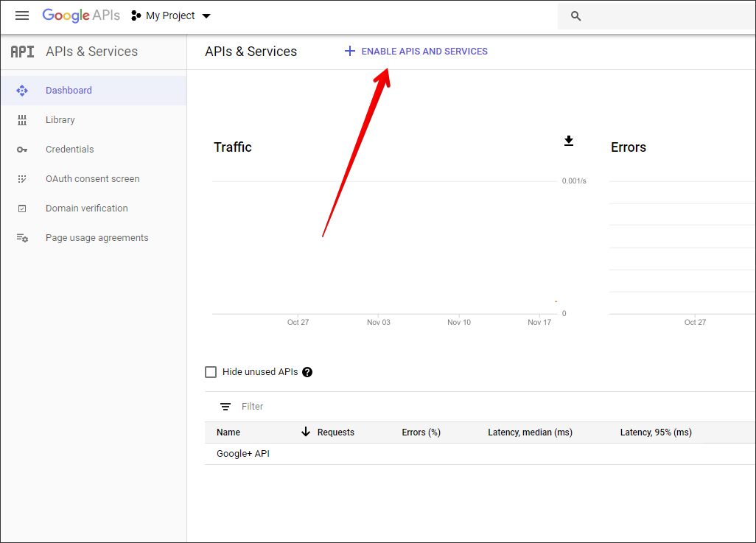Click the Credentials key icon
This screenshot has height=543, width=756.
coord(22,150)
